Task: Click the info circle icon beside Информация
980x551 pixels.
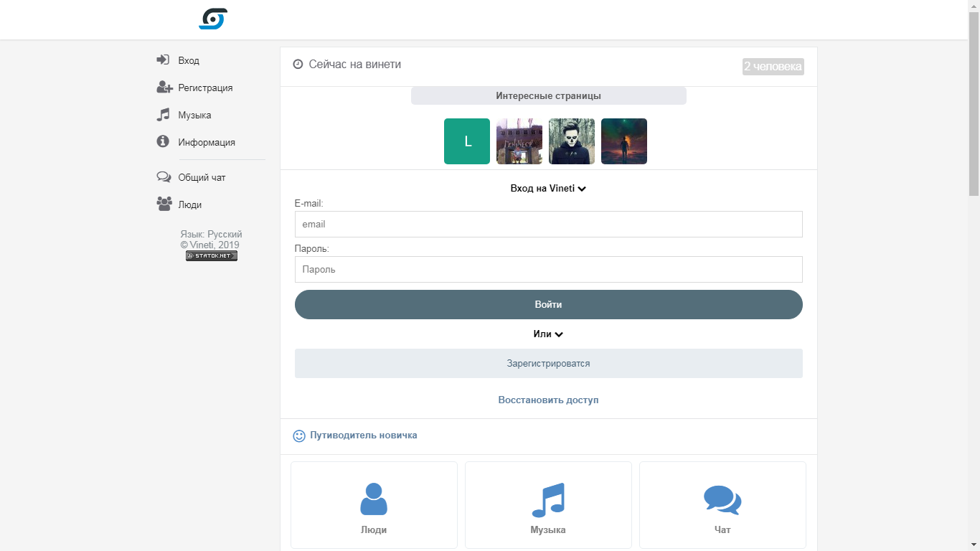Action: (x=163, y=141)
